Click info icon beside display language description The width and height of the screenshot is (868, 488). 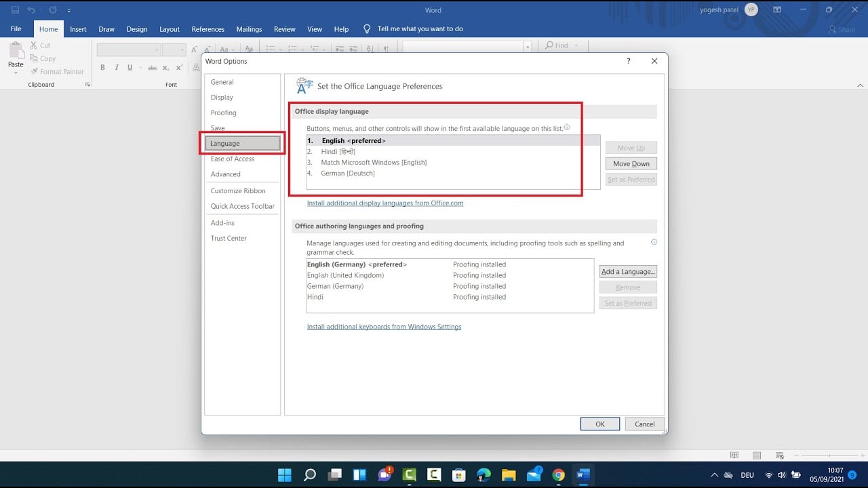567,127
